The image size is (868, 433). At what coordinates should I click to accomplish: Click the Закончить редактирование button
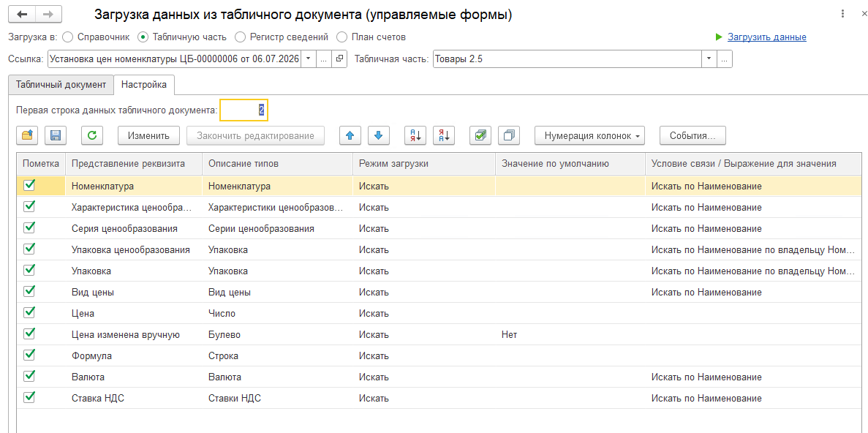tap(256, 135)
